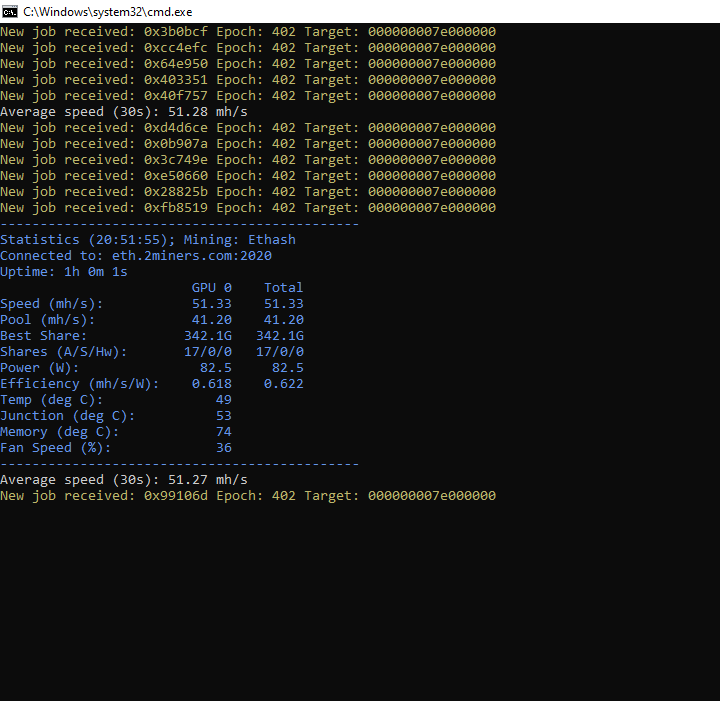The width and height of the screenshot is (720, 701).
Task: Click the Target value on the 0x99106d line
Action: click(x=432, y=496)
